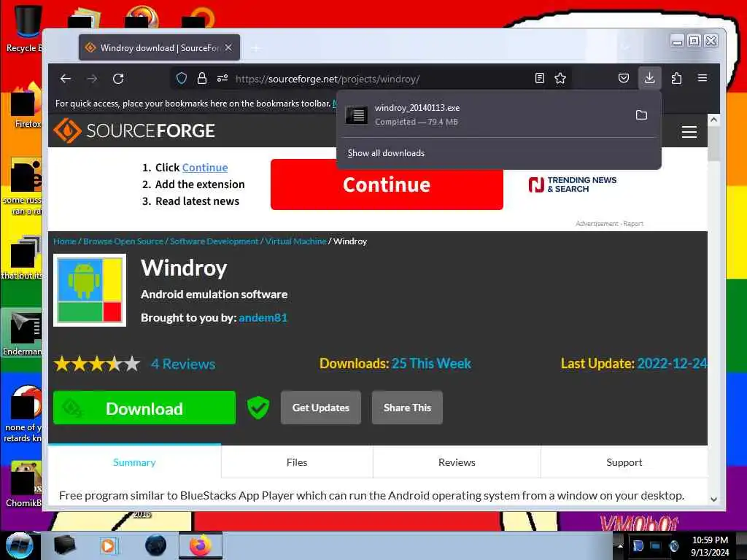Click taskbar clock 10:59 PM
The width and height of the screenshot is (747, 560).
(x=710, y=545)
